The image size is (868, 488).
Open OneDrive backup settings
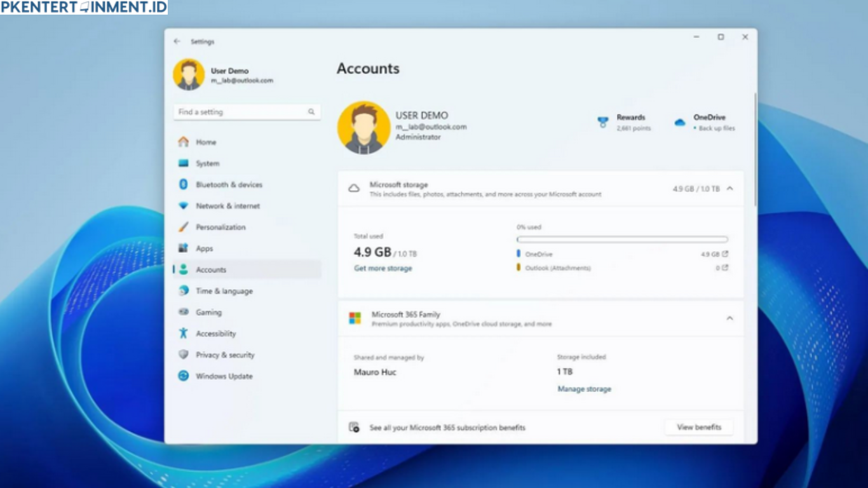705,122
